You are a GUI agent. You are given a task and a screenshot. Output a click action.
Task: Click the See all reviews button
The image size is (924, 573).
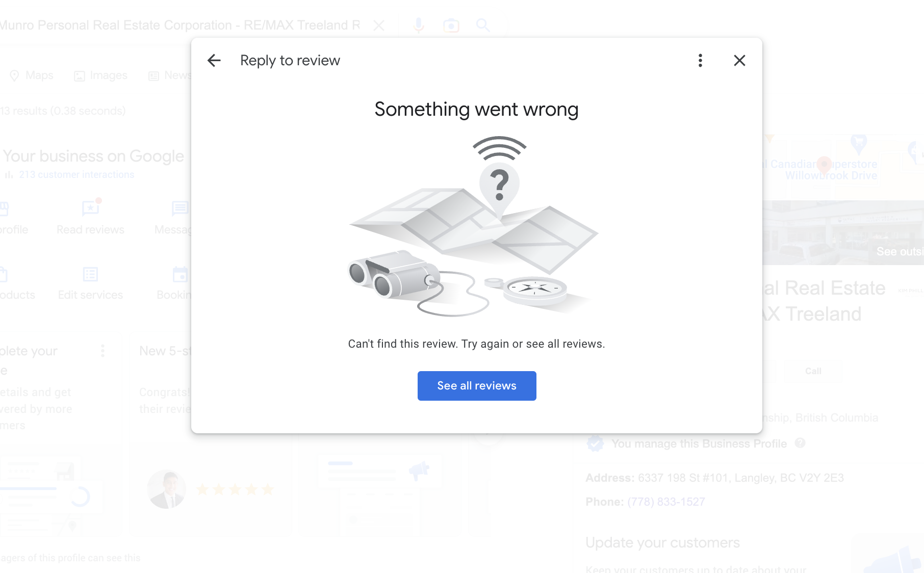(x=477, y=386)
